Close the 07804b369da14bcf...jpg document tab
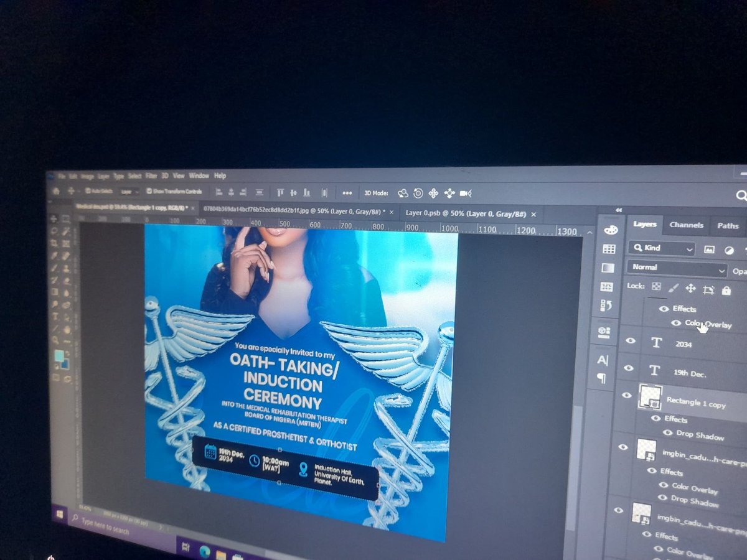The width and height of the screenshot is (747, 560). tap(390, 212)
